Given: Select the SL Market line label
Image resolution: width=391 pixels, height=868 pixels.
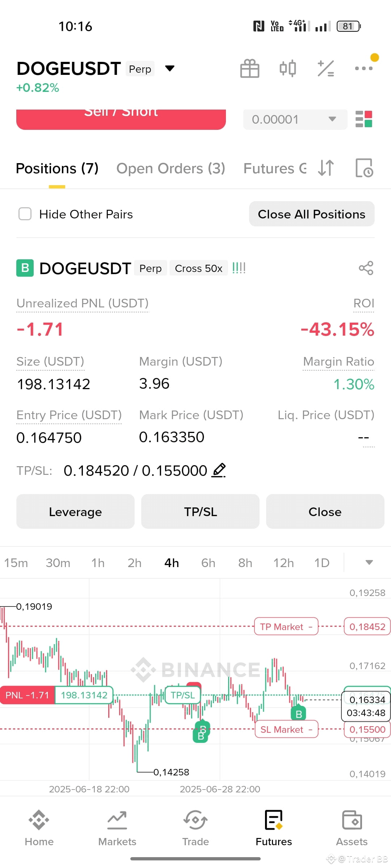Looking at the screenshot, I should click(286, 729).
